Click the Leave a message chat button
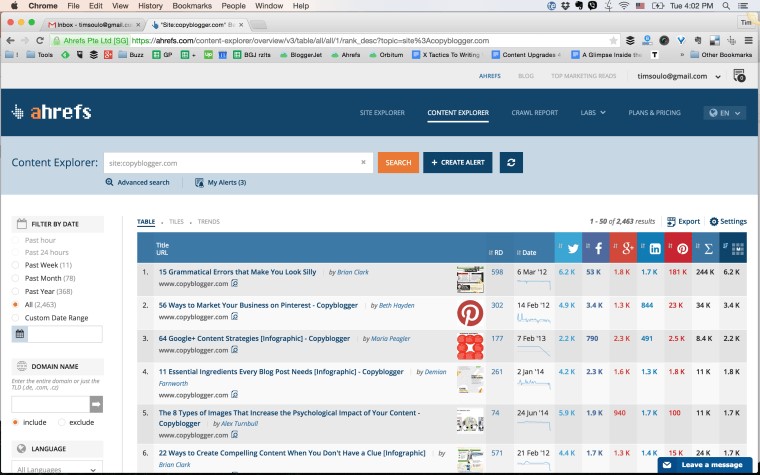This screenshot has width=760, height=475. click(705, 465)
